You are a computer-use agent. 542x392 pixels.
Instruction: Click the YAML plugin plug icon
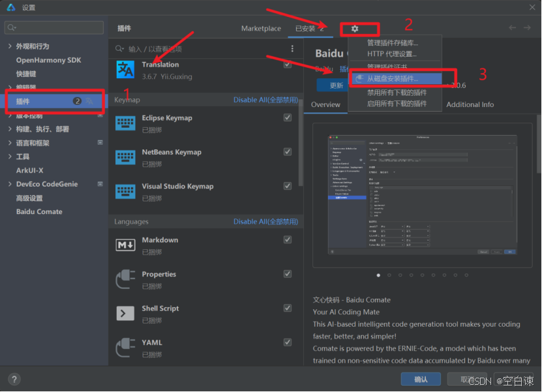tap(125, 348)
